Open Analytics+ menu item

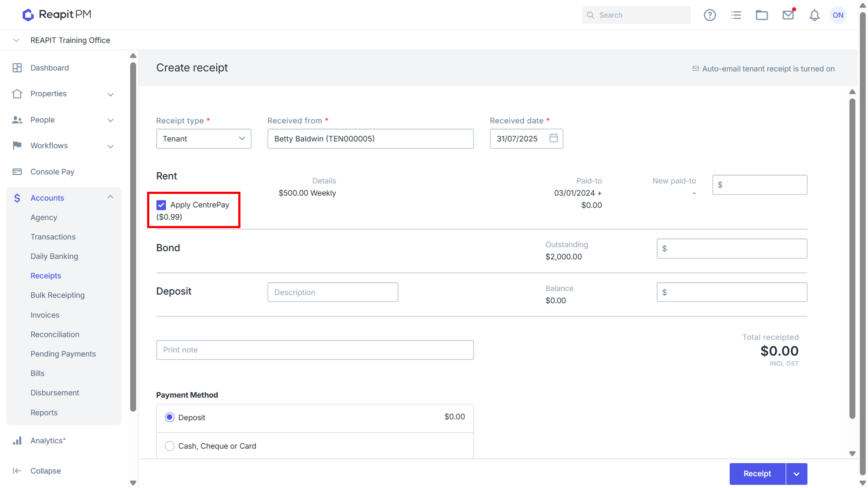48,441
